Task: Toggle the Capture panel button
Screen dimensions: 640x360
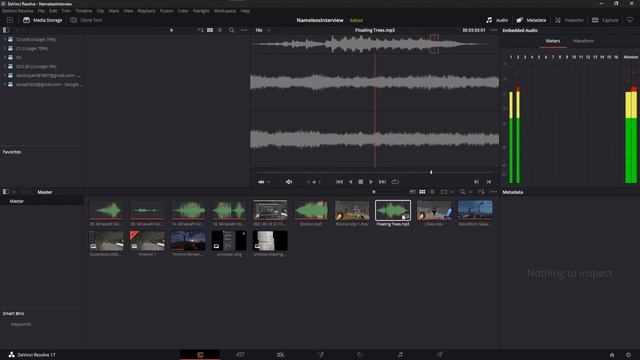Action: pos(605,20)
